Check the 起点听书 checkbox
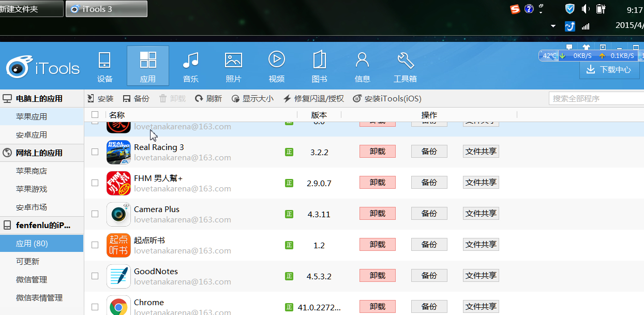The height and width of the screenshot is (315, 644). tap(95, 245)
